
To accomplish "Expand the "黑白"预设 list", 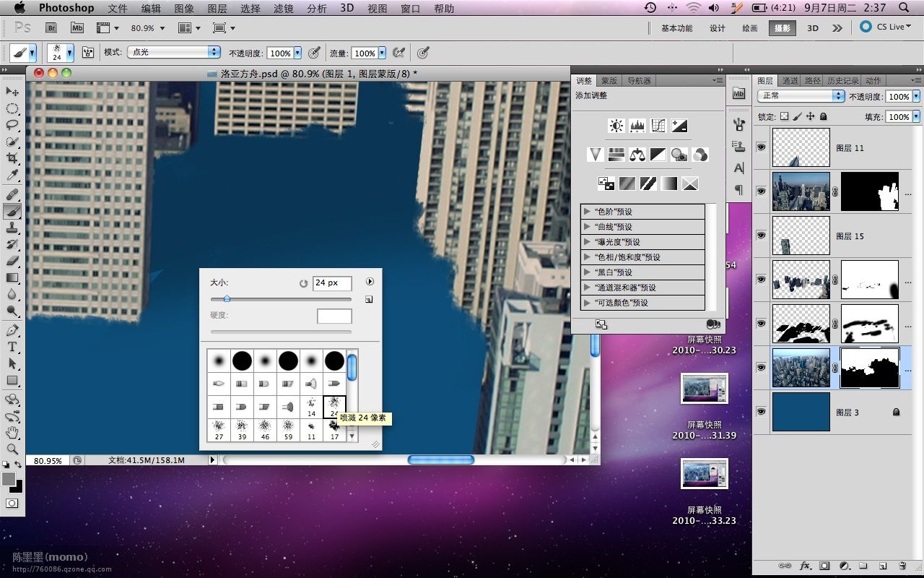I will point(586,272).
